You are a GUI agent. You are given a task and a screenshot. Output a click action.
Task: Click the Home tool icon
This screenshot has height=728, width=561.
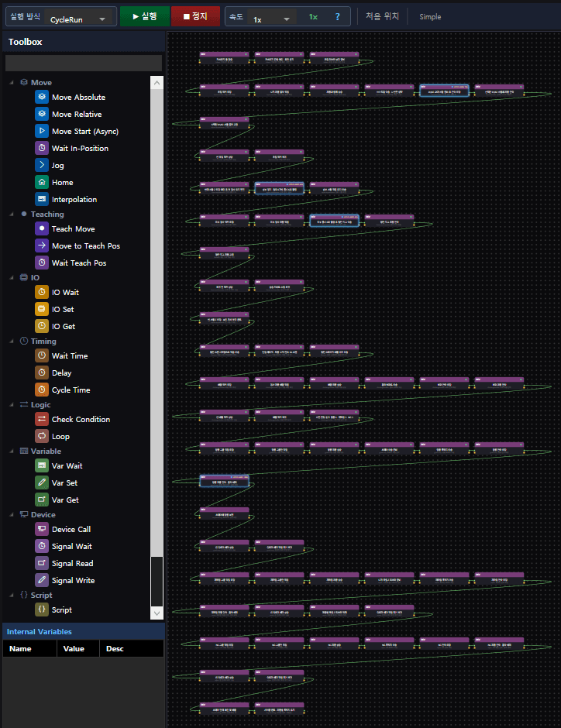click(42, 183)
